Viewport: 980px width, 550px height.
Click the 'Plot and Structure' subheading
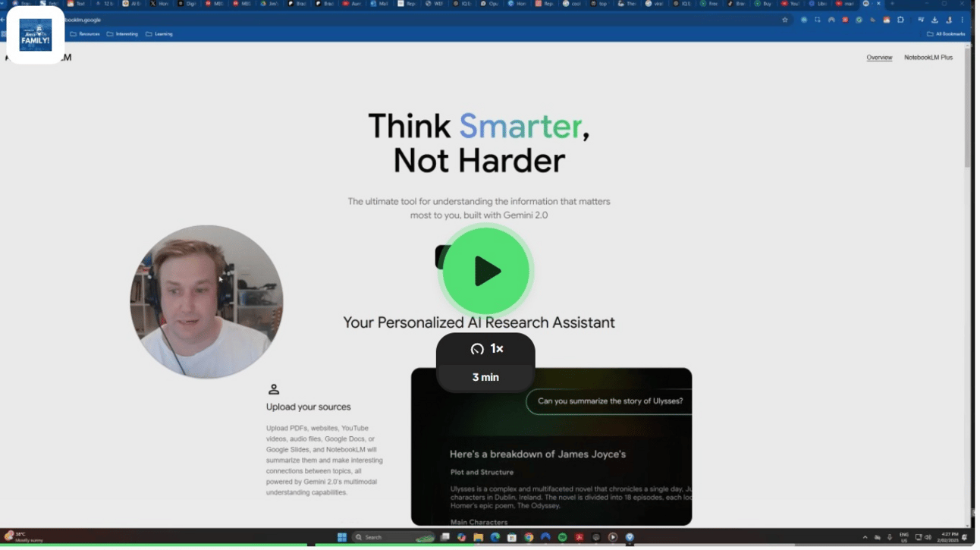482,472
